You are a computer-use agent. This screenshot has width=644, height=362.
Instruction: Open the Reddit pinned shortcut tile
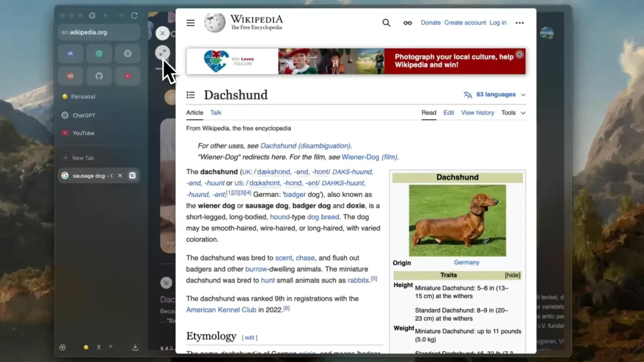[x=71, y=76]
